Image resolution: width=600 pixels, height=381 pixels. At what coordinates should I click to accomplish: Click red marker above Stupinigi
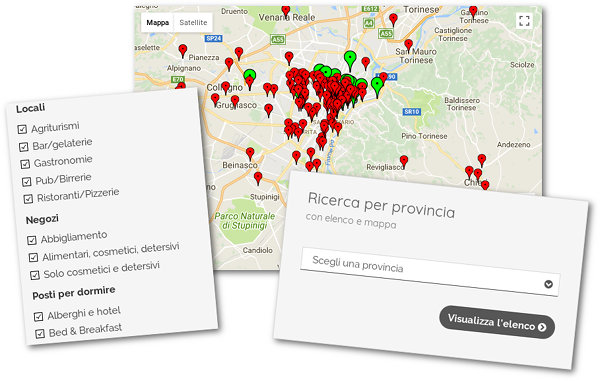[258, 178]
